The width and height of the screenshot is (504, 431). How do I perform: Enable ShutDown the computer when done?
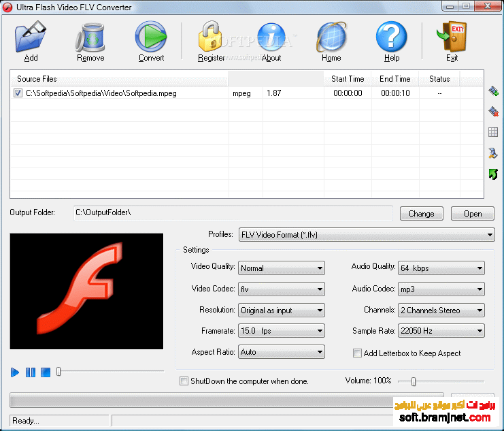(x=184, y=381)
